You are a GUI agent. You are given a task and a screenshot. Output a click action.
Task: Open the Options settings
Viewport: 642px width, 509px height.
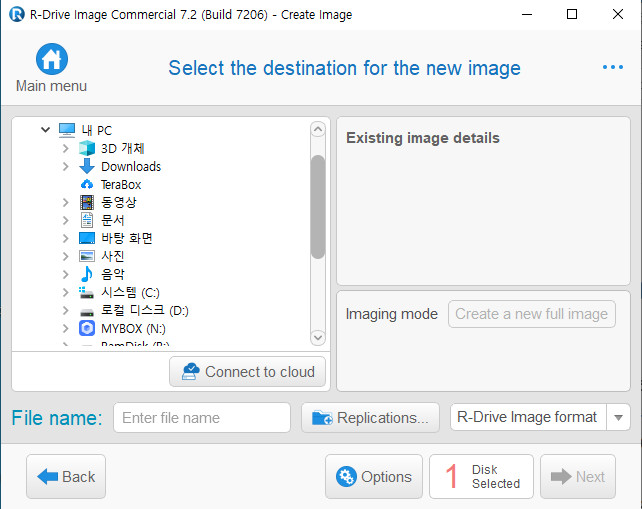point(374,477)
